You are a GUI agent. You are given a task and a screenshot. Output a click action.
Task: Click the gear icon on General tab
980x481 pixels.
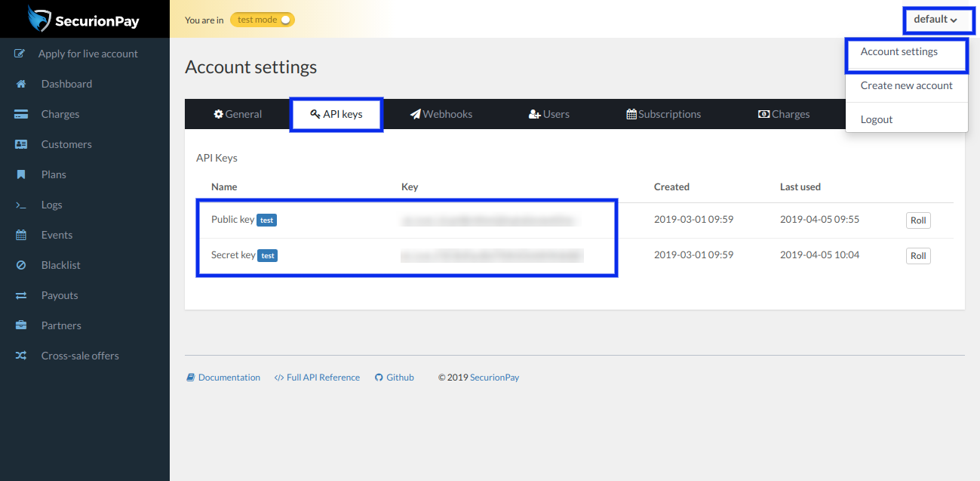coord(219,114)
